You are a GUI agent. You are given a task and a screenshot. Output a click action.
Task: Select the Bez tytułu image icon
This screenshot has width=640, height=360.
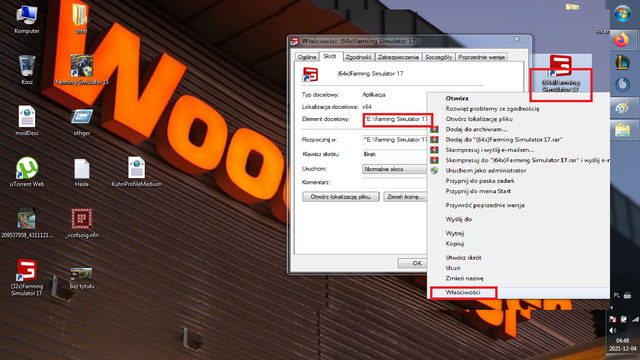82,278
